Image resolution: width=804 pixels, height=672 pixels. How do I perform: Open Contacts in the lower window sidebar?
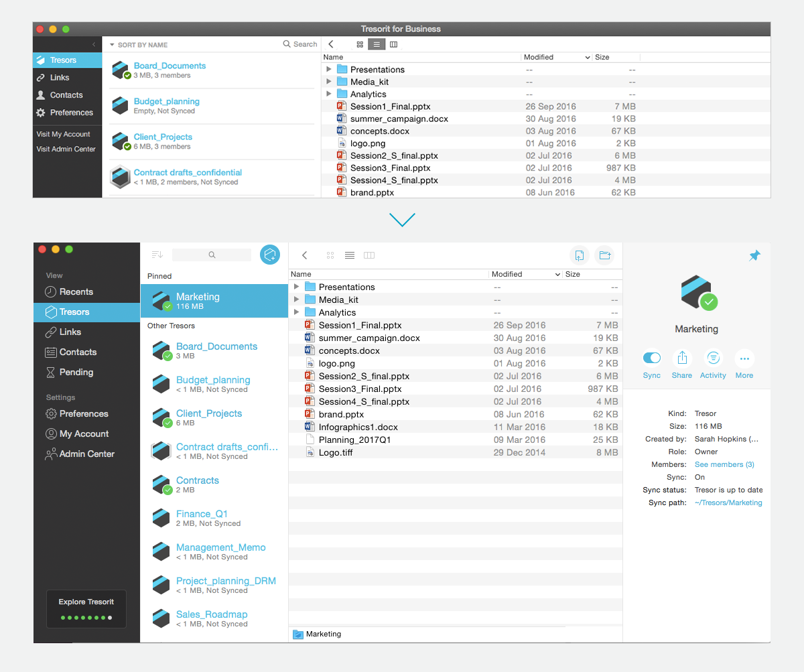(70, 352)
